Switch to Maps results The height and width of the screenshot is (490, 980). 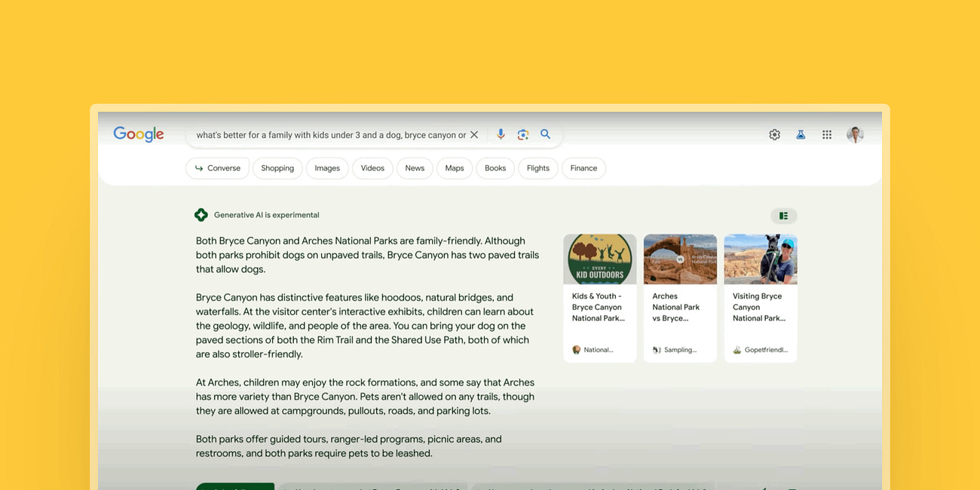click(x=455, y=168)
